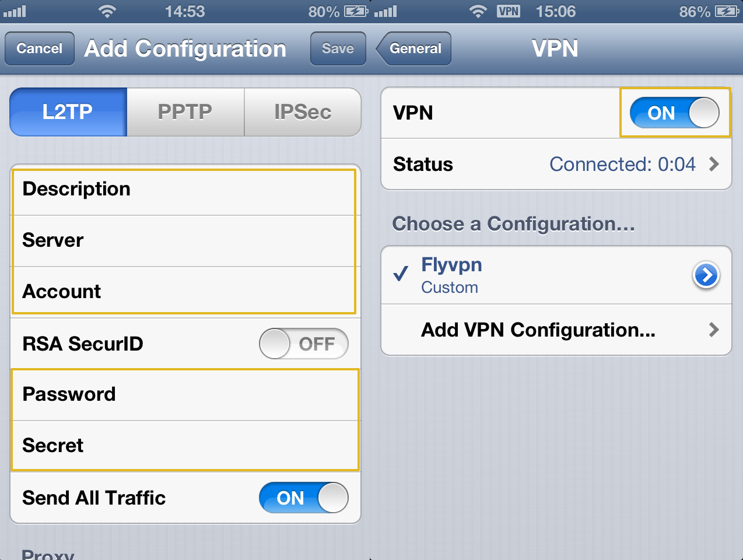Disable the Send All Traffic switch

pyautogui.click(x=304, y=498)
